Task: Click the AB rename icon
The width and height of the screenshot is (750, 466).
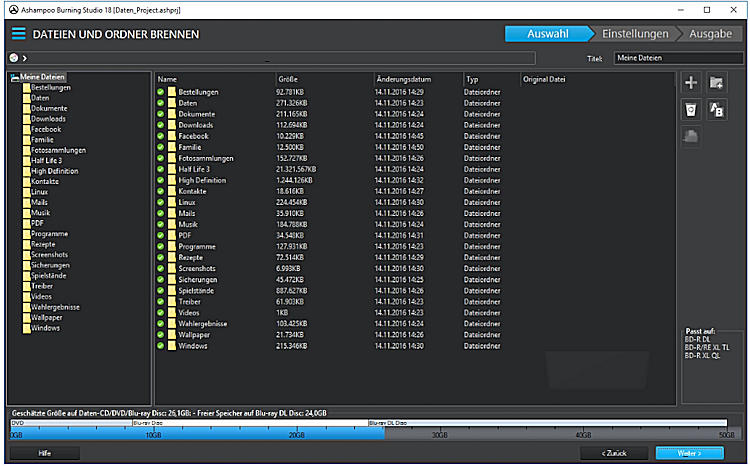Action: (x=716, y=110)
